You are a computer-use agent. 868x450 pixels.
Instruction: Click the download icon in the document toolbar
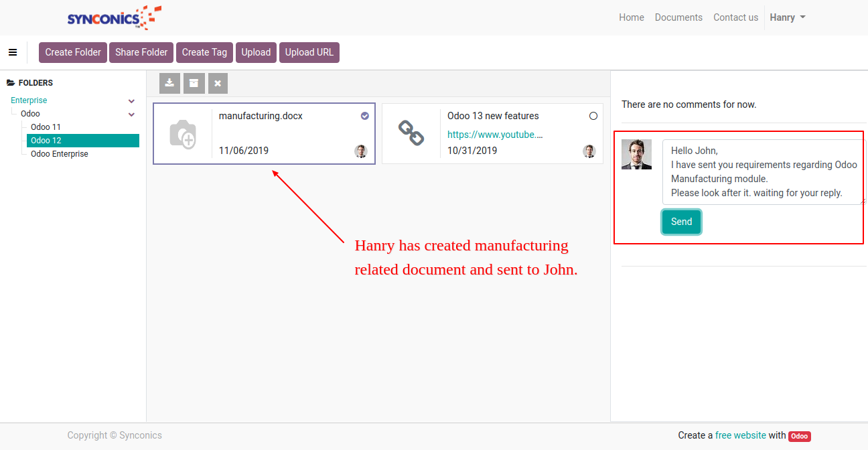(x=169, y=83)
